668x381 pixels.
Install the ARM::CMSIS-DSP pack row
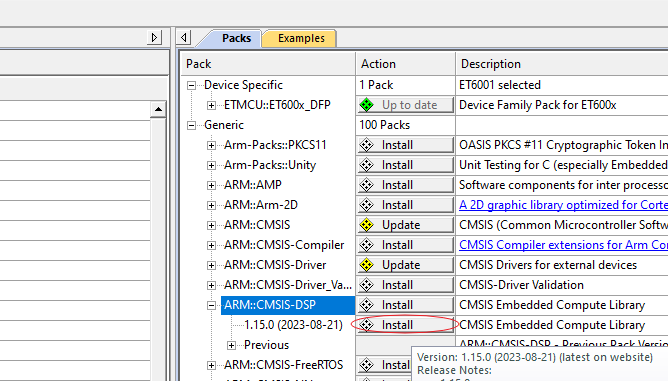click(406, 305)
